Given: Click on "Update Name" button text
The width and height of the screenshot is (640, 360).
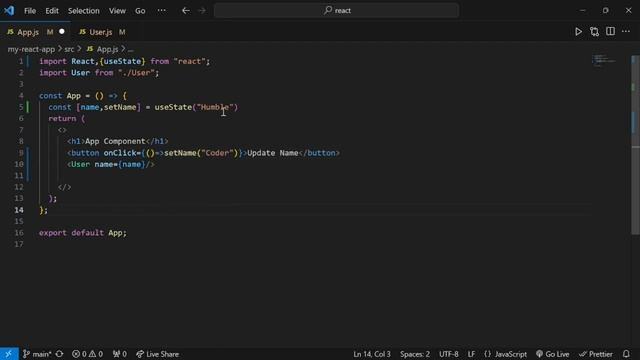Looking at the screenshot, I should 273,153.
